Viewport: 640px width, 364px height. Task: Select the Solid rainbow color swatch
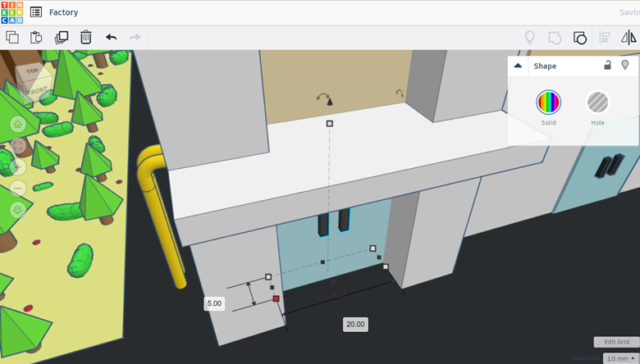pyautogui.click(x=548, y=102)
